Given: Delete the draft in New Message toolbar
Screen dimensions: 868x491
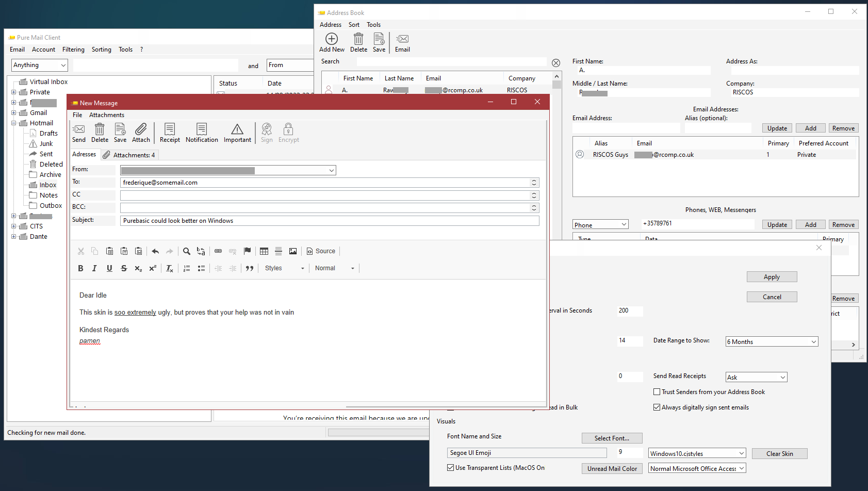Looking at the screenshot, I should pos(100,133).
